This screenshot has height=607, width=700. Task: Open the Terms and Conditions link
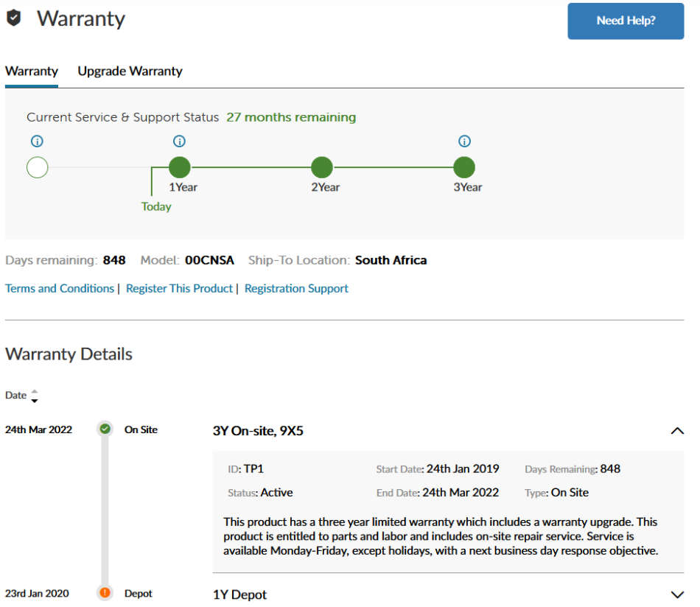pos(60,289)
